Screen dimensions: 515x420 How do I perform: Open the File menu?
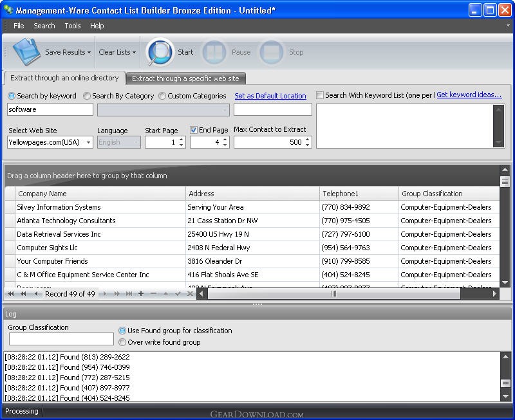pyautogui.click(x=19, y=26)
